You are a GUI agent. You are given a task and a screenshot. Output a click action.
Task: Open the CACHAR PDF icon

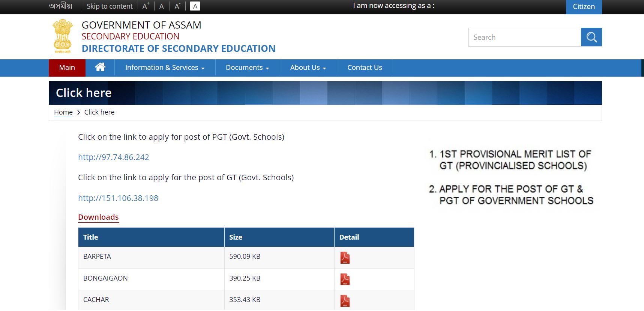(345, 301)
